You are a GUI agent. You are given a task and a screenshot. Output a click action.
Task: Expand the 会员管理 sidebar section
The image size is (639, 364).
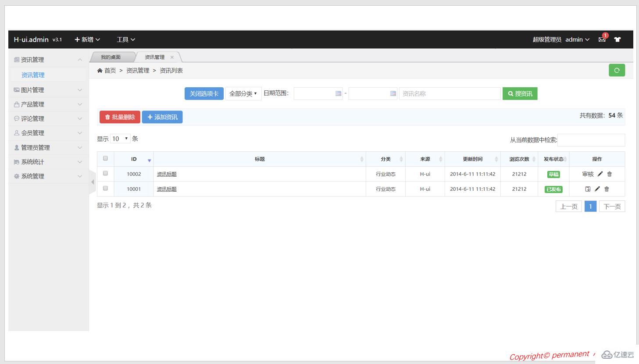coord(49,133)
